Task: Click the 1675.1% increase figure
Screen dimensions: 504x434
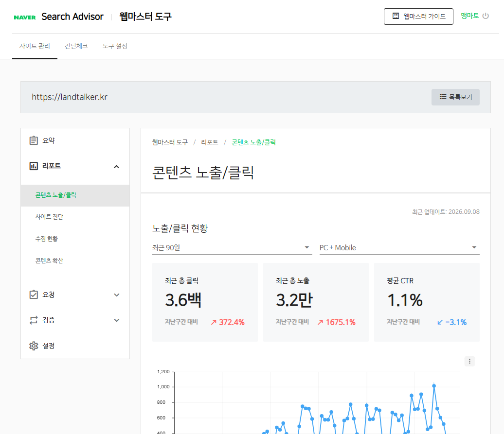Action: (341, 322)
